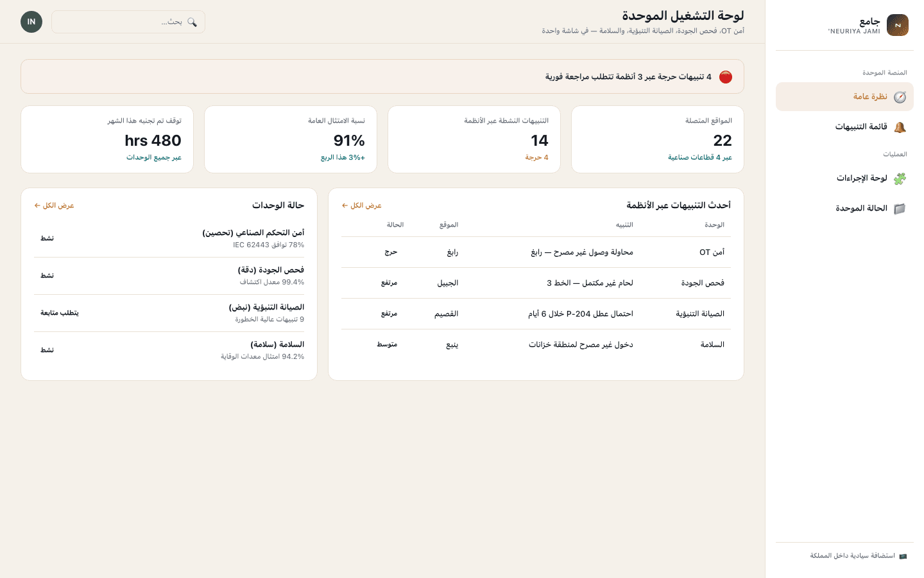Click the 480 hrs downtime value
Viewport: 924px width, 578px height.
153,141
